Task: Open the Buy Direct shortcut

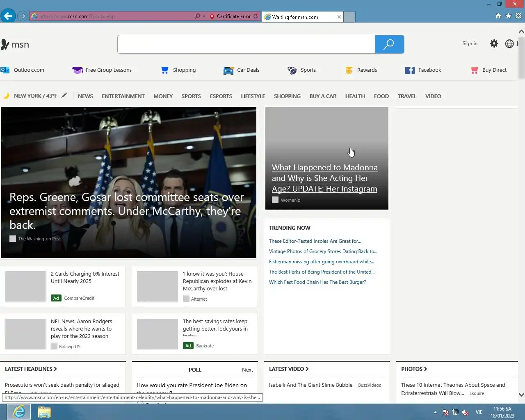Action: (488, 70)
